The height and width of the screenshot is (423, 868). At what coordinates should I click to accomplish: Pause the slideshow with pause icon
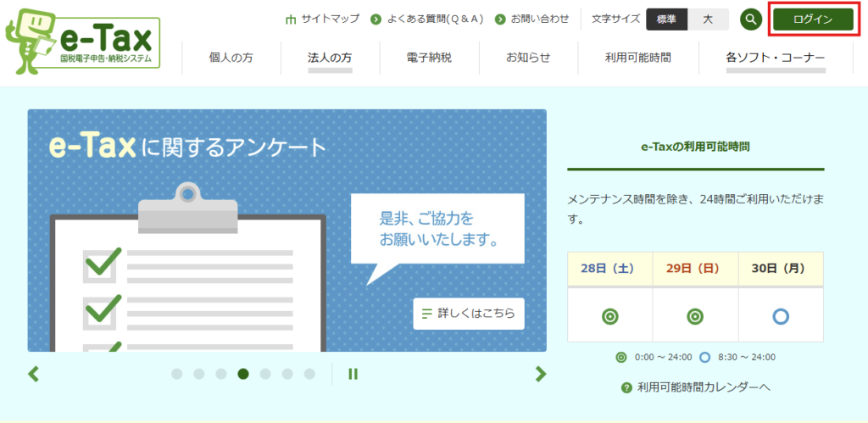(353, 375)
